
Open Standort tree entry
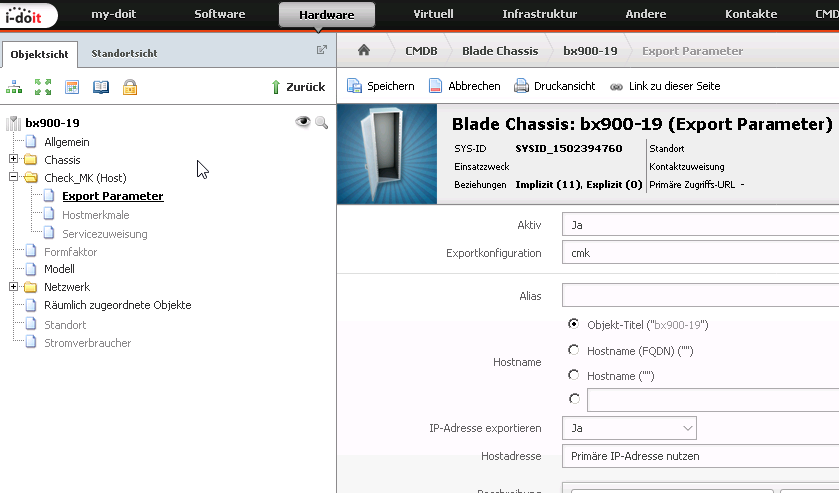pyautogui.click(x=65, y=325)
